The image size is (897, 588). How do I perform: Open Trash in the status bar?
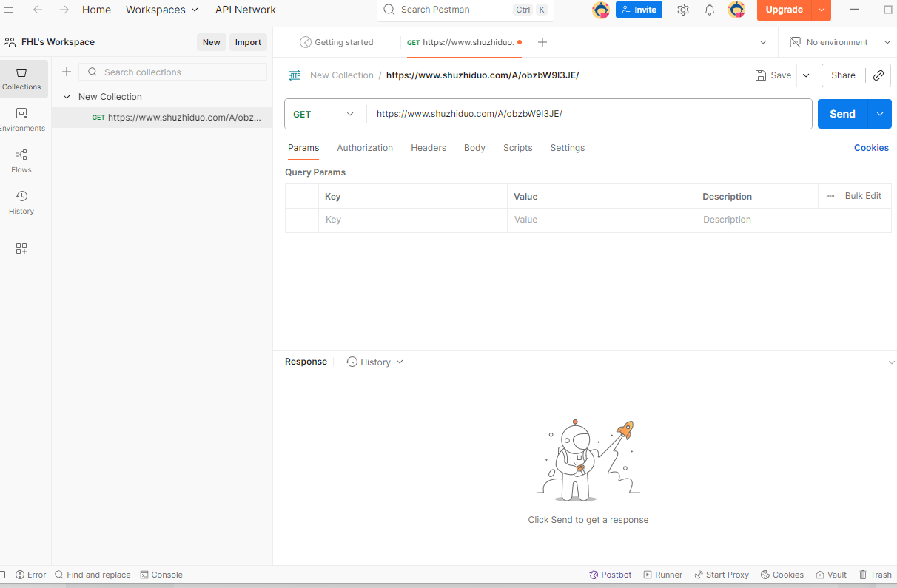[876, 575]
